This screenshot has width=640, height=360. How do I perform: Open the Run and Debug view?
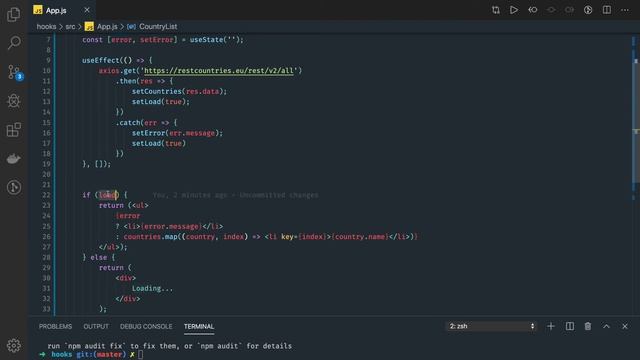[13, 100]
